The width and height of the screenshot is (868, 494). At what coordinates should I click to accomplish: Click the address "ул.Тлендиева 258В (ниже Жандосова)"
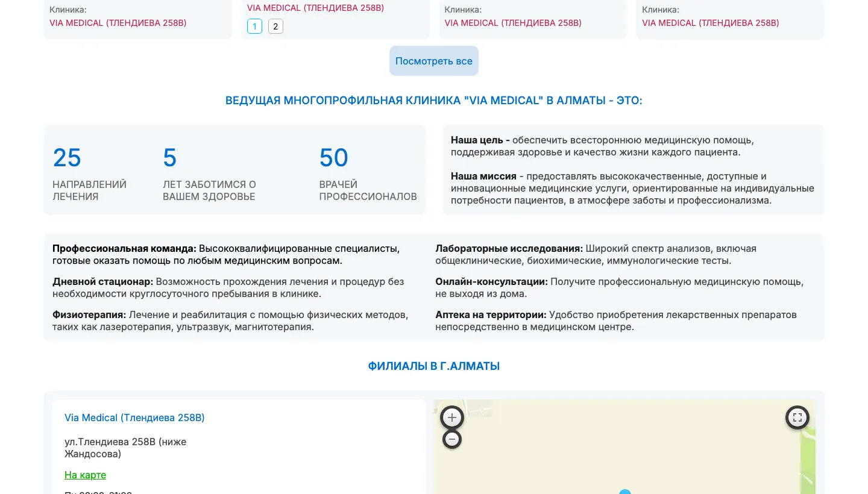[125, 448]
